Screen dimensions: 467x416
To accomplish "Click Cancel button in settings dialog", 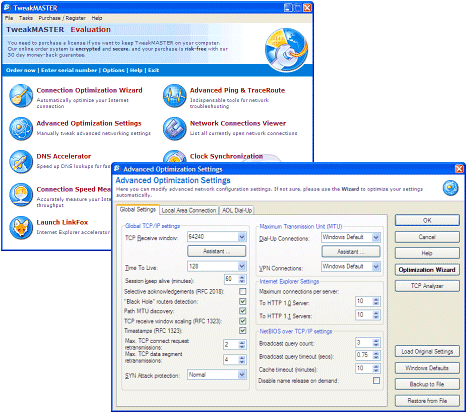I will (x=427, y=237).
